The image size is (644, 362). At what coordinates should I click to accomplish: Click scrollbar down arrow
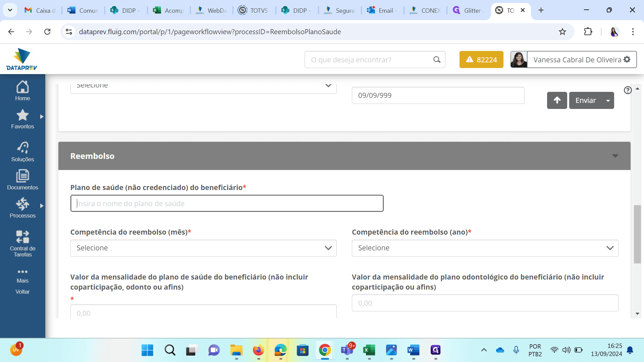click(637, 314)
